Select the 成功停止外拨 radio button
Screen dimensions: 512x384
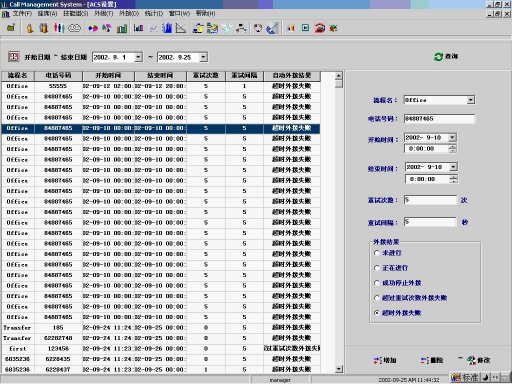pos(377,283)
